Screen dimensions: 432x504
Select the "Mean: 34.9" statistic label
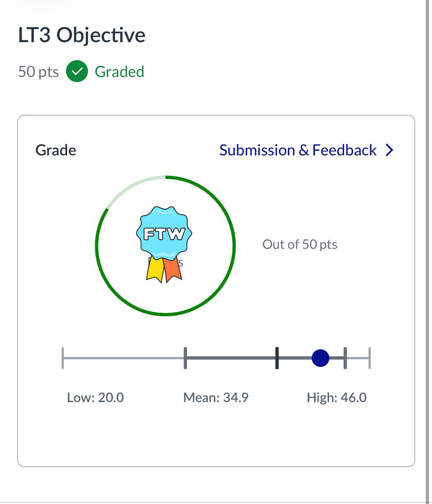(216, 398)
